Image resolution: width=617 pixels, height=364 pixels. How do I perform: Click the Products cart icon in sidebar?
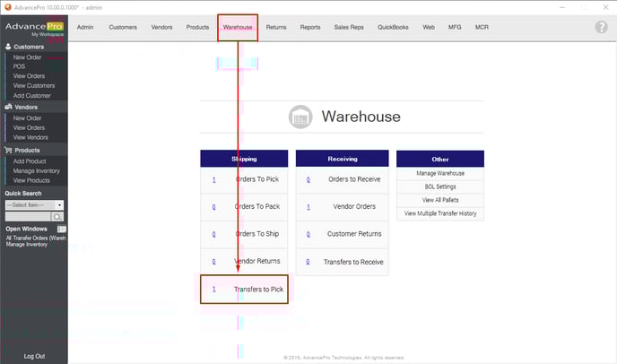tap(8, 150)
